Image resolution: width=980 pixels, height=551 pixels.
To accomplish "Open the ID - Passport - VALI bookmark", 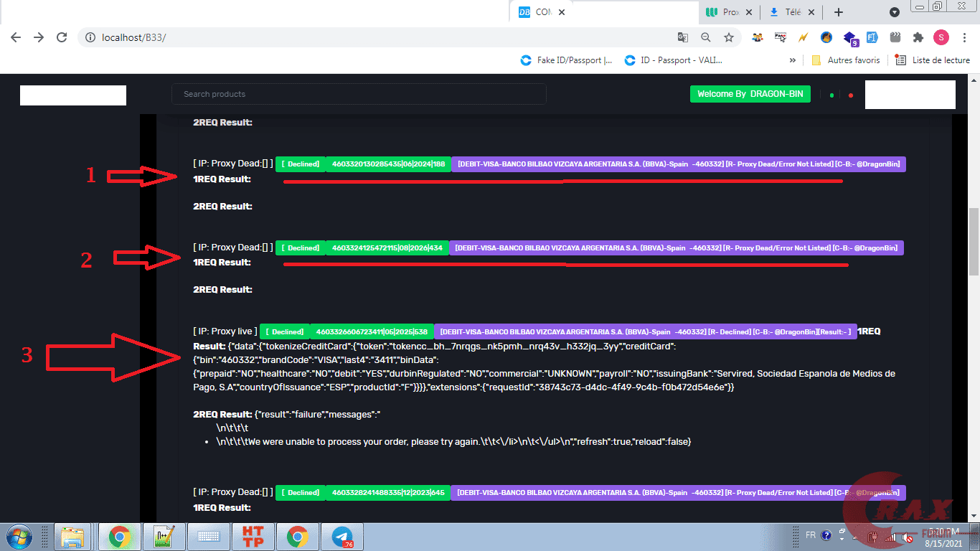I will coord(674,60).
